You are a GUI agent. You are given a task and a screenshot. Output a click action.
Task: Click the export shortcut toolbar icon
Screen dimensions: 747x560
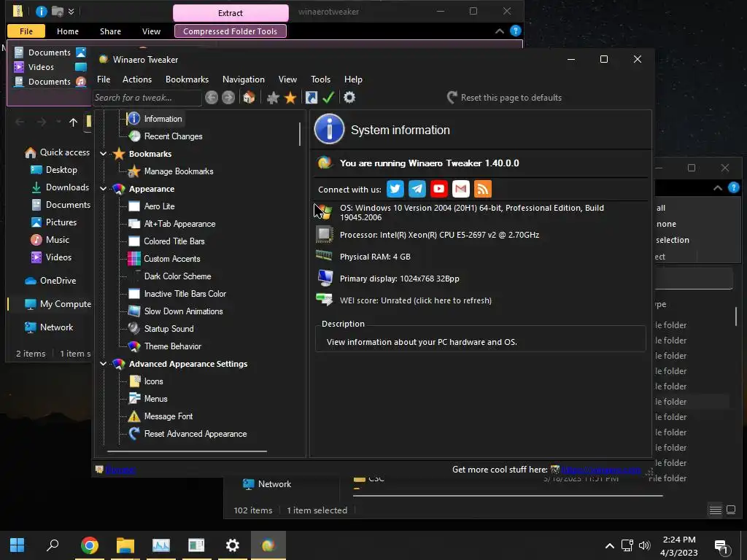click(x=311, y=98)
